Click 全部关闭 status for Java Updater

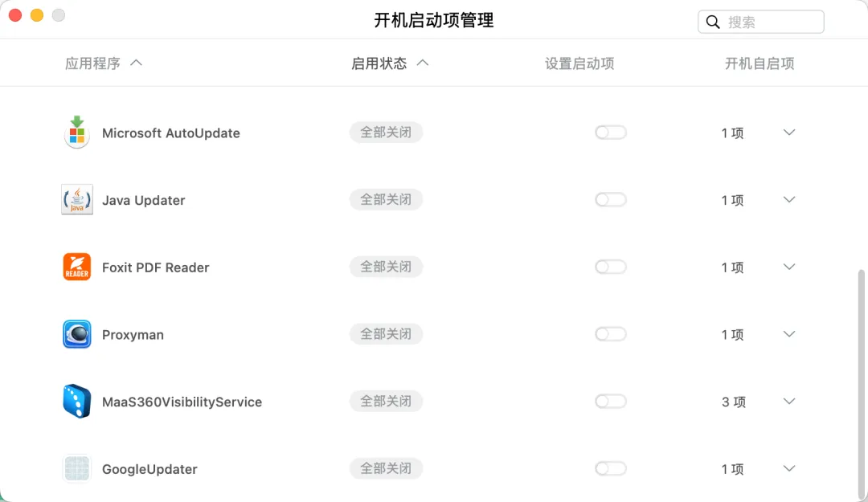(x=386, y=200)
